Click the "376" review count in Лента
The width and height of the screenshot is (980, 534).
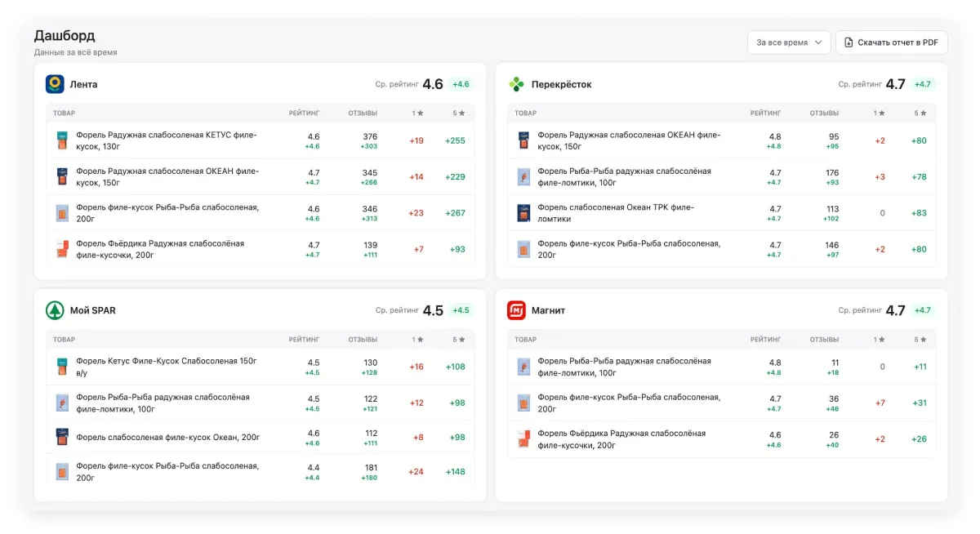370,136
